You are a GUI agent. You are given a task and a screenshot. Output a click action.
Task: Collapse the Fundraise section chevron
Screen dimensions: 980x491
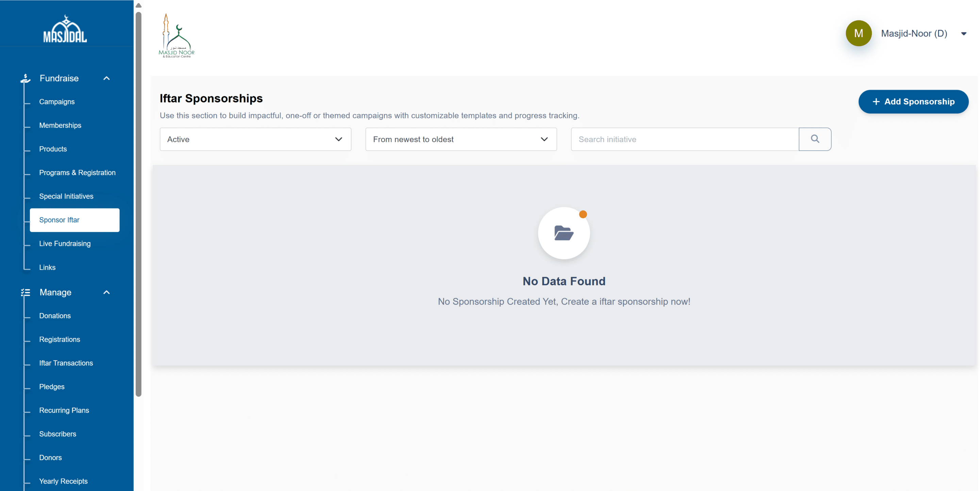tap(106, 78)
